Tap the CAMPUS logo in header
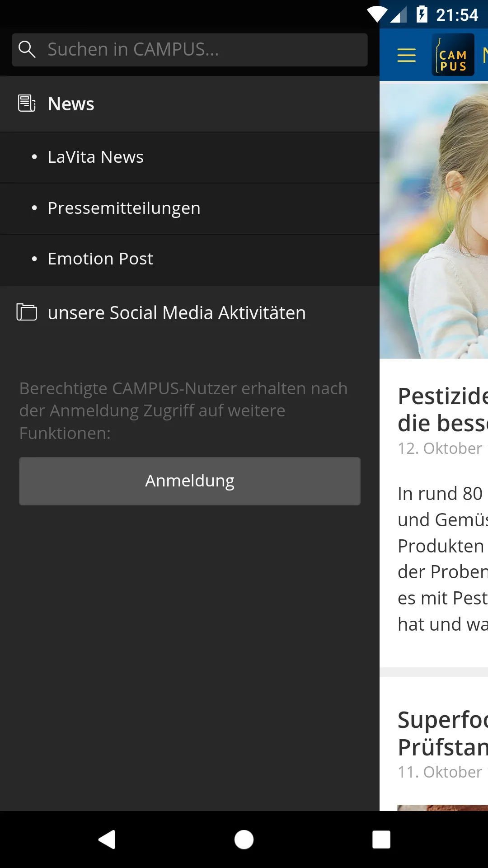Screen dimensions: 488x868 pos(453,55)
